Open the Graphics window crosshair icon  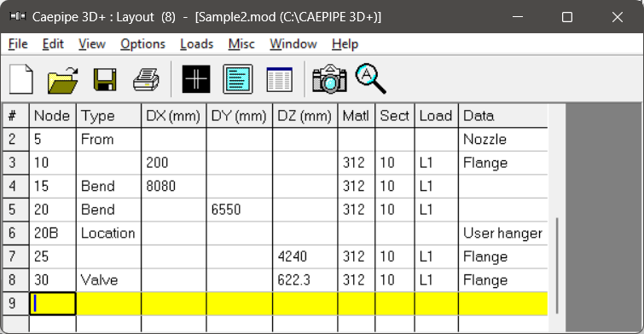pyautogui.click(x=196, y=78)
